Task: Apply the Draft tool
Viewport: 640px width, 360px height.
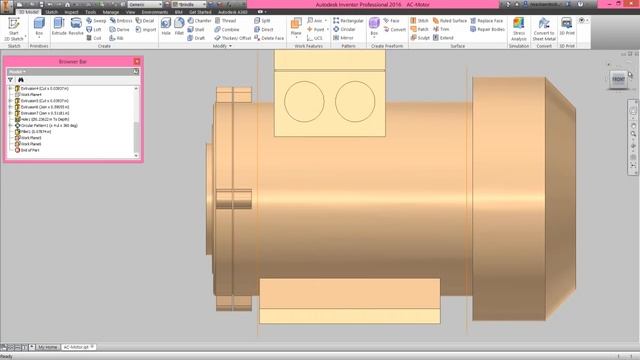Action: (196, 38)
